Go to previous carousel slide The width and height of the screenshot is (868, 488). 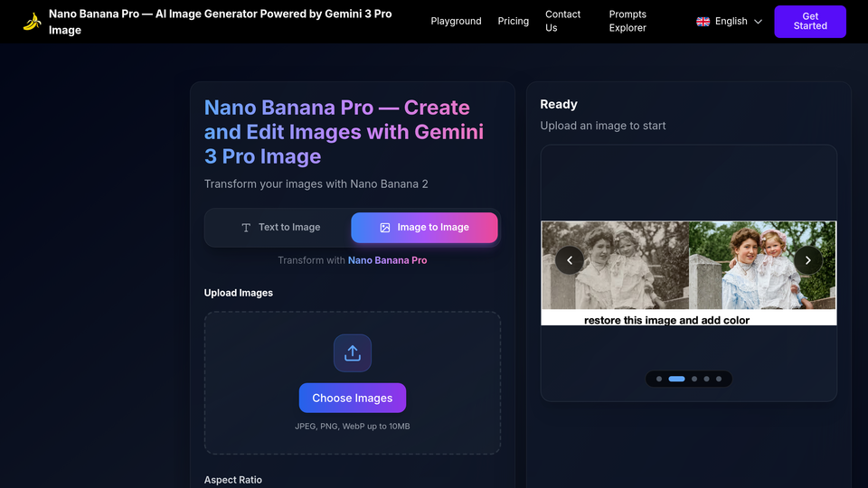570,260
